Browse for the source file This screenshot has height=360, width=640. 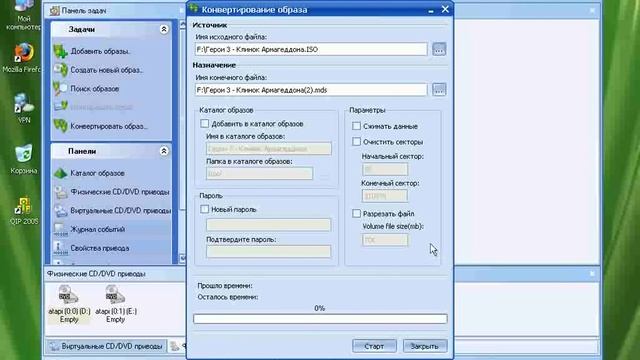[x=439, y=49]
